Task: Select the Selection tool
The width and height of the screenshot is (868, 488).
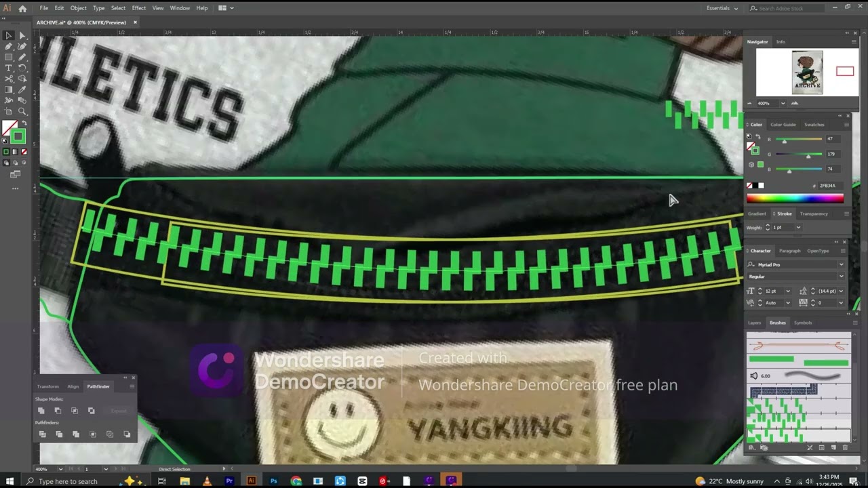Action: pos(8,35)
